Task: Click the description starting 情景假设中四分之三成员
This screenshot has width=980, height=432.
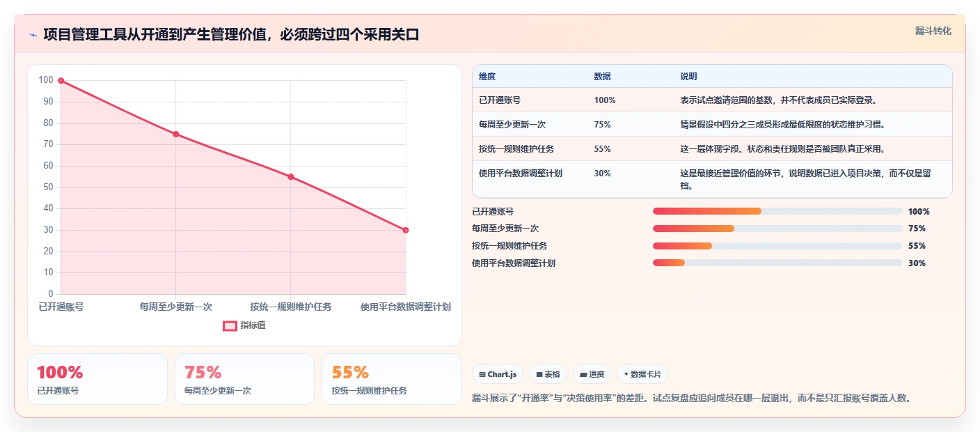Action: pos(783,125)
